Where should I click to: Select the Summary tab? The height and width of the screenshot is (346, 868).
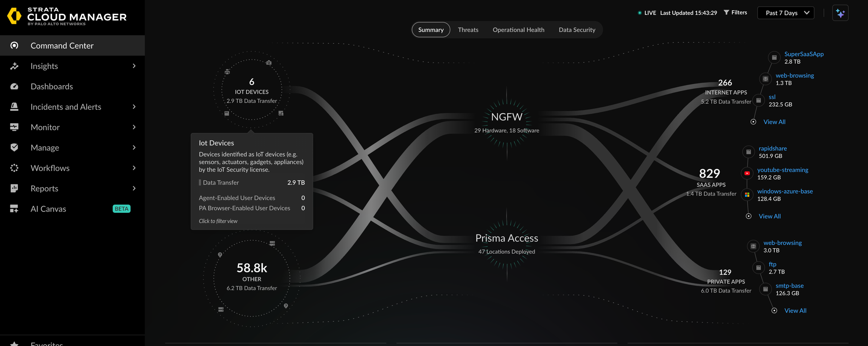[x=431, y=30]
